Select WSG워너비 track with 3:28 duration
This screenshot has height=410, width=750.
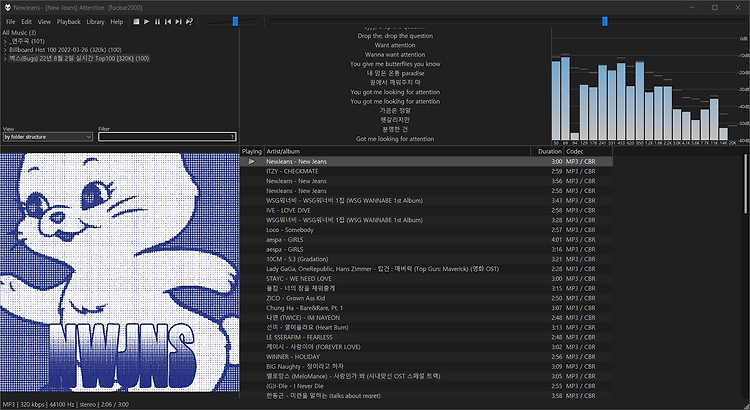[426, 220]
